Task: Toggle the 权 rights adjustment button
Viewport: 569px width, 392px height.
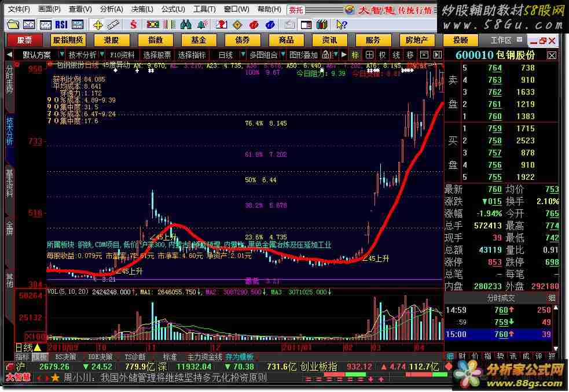Action: [x=382, y=54]
